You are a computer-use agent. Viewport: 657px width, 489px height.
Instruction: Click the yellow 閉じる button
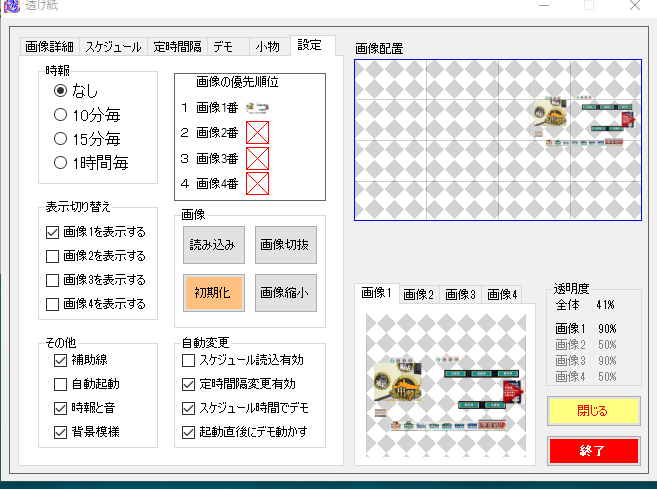tap(594, 411)
